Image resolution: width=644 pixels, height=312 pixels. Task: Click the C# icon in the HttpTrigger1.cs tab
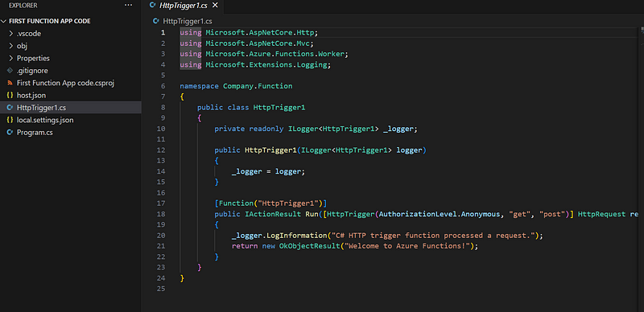click(153, 6)
